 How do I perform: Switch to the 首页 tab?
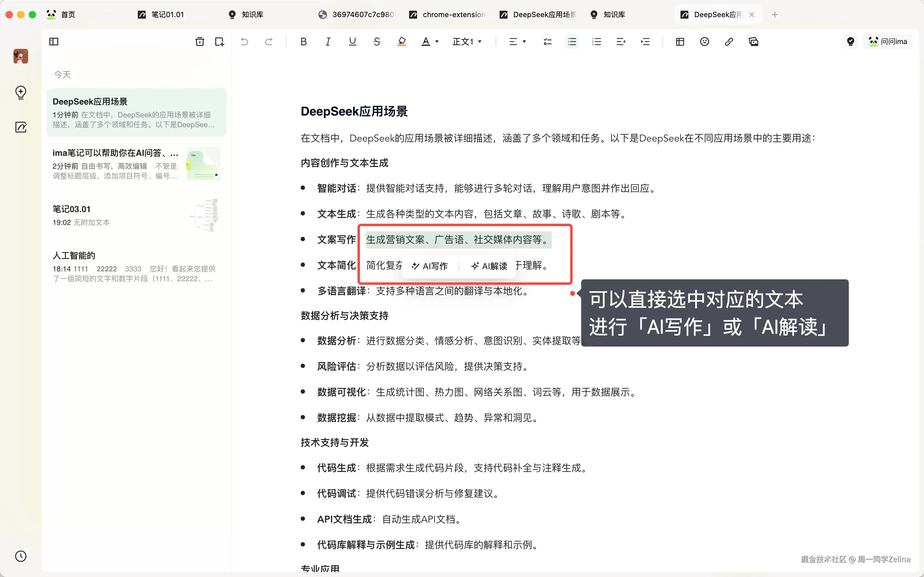point(68,14)
